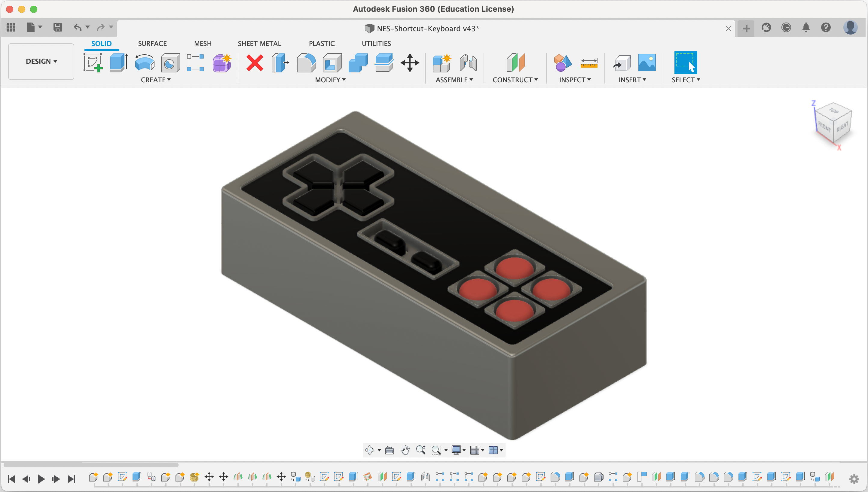Switch to the PLASTIC tab
The height and width of the screenshot is (492, 868).
coord(322,43)
